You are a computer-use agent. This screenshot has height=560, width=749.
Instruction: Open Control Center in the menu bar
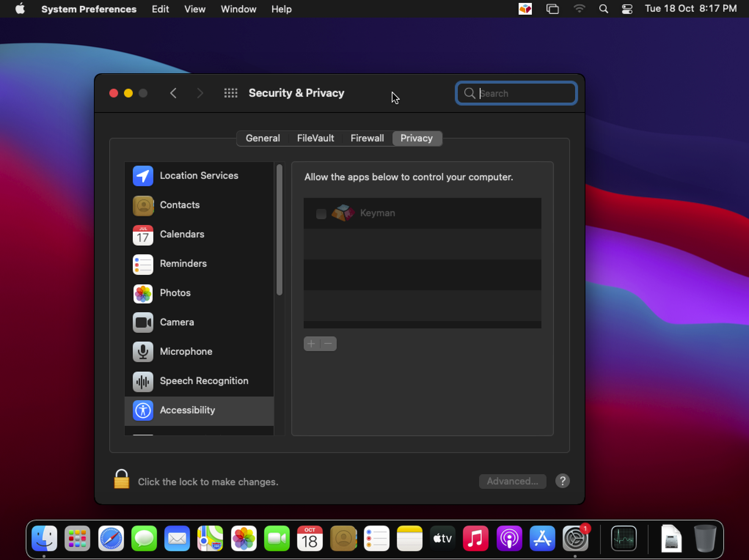pyautogui.click(x=627, y=9)
